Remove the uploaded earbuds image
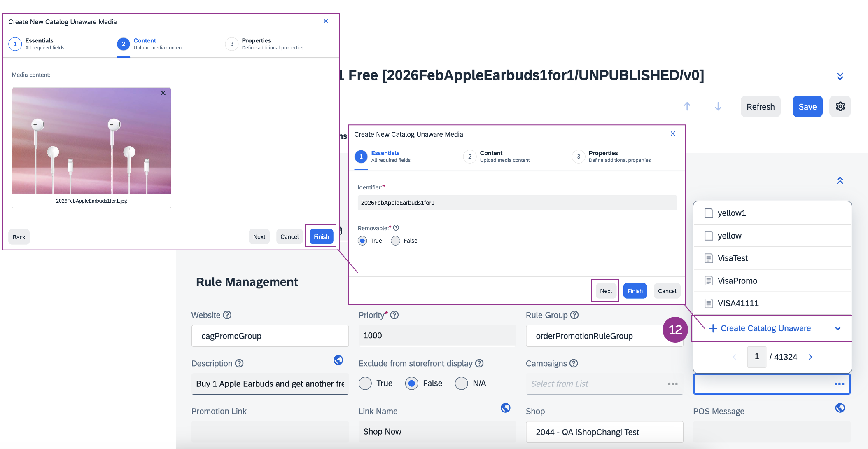This screenshot has width=868, height=449. 163,93
